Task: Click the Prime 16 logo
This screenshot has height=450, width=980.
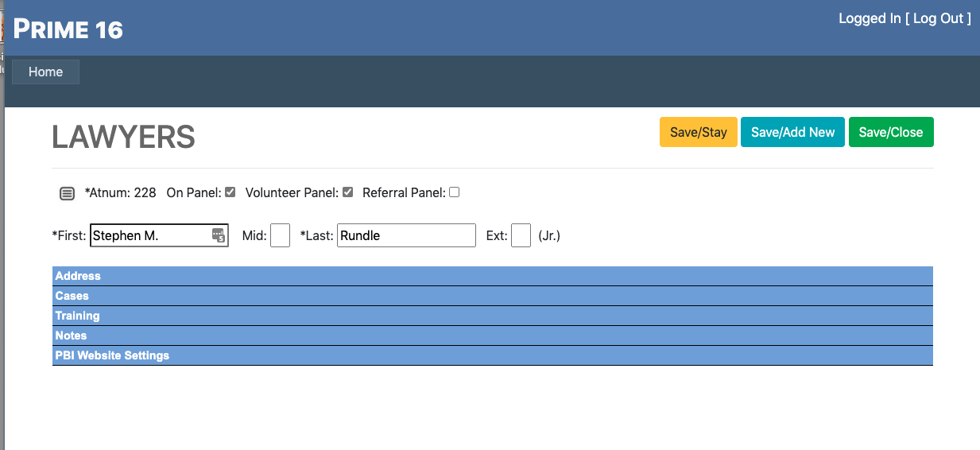Action: pyautogui.click(x=68, y=29)
